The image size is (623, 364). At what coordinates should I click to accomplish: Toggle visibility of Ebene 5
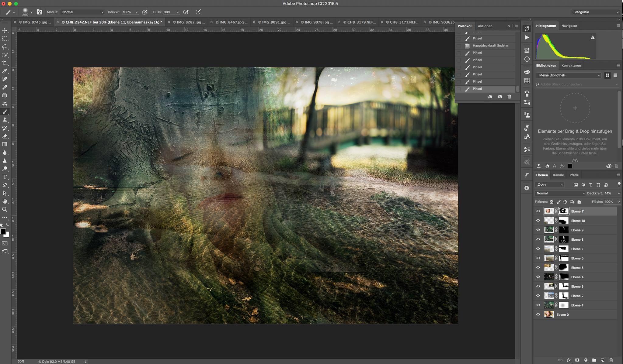click(538, 268)
